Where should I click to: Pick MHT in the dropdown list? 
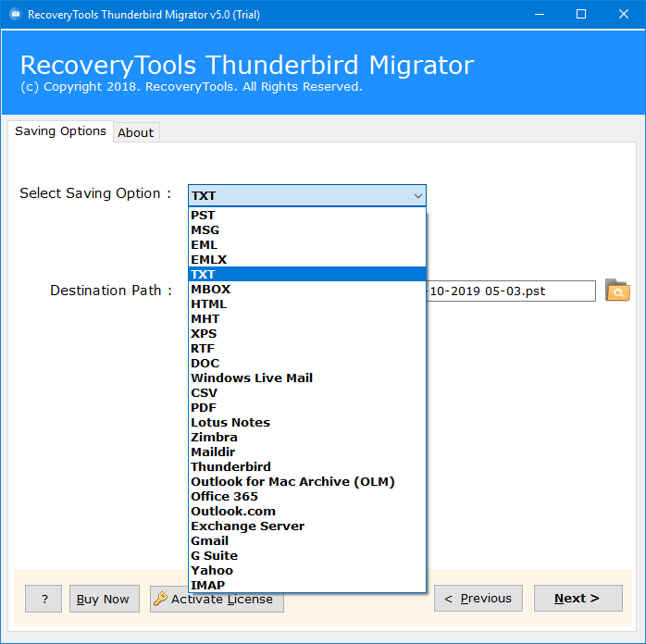coord(307,318)
